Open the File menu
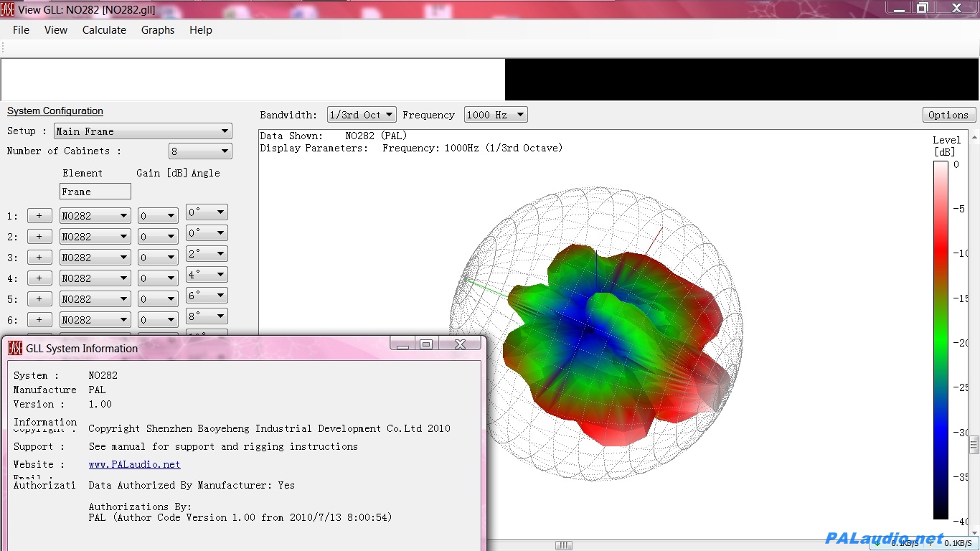 [x=22, y=30]
